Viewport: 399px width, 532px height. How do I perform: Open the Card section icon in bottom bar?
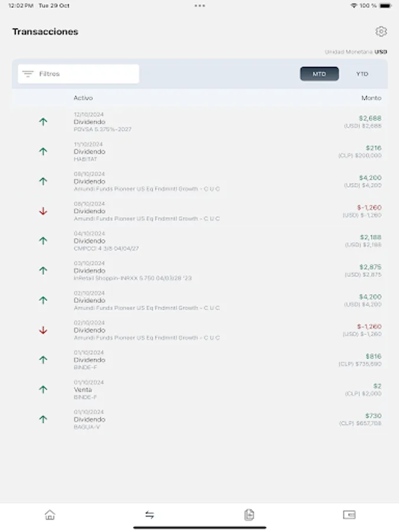(349, 515)
